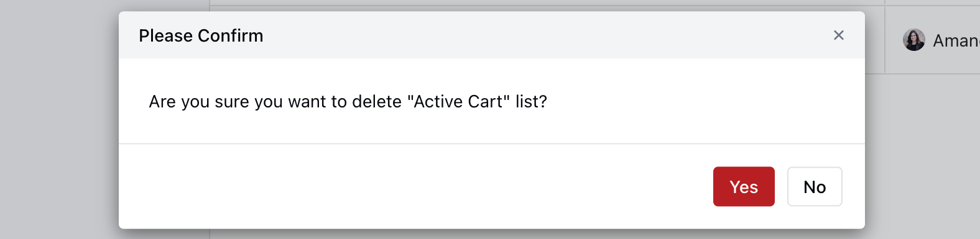This screenshot has width=980, height=239.
Task: Click dimmed table cell beside the avatar
Action: (875, 40)
